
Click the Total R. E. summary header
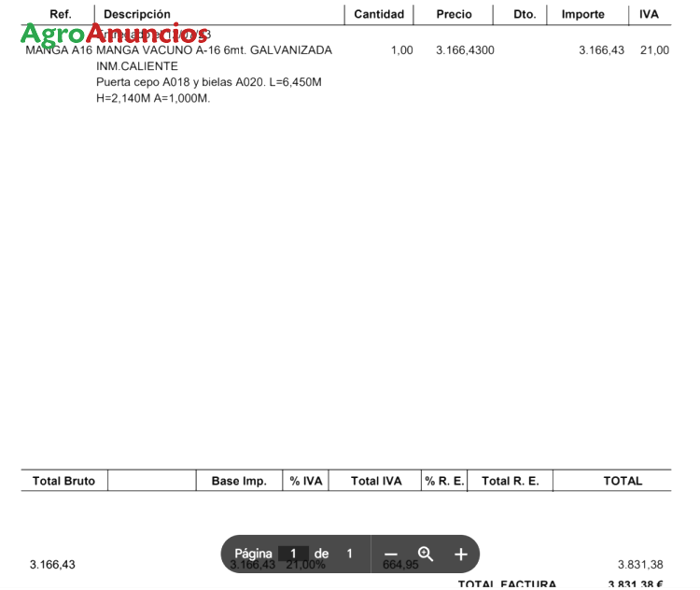point(510,481)
